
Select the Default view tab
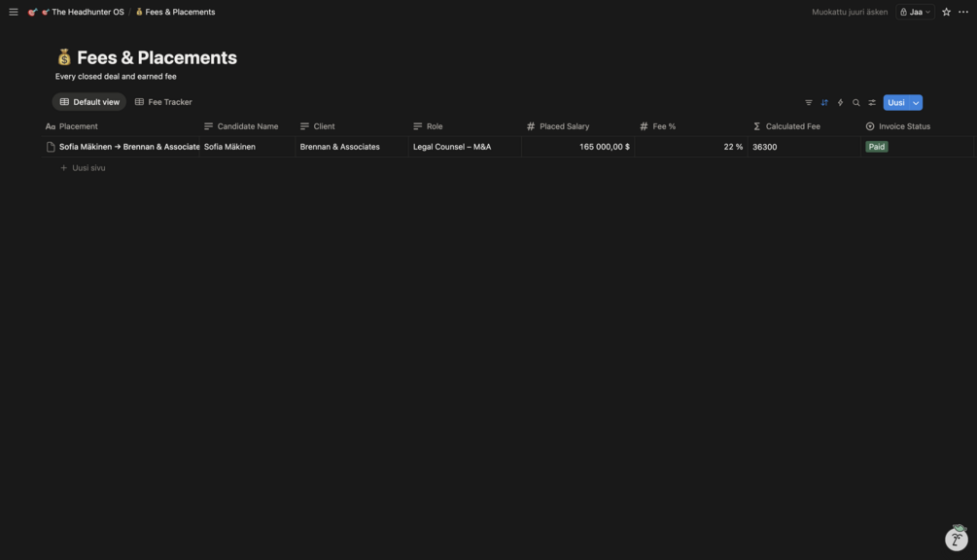point(89,102)
